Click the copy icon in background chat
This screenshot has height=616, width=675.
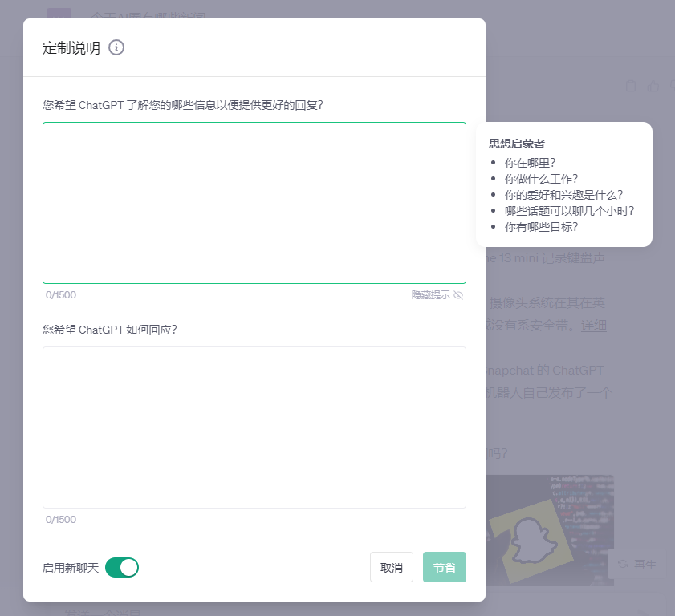[631, 86]
